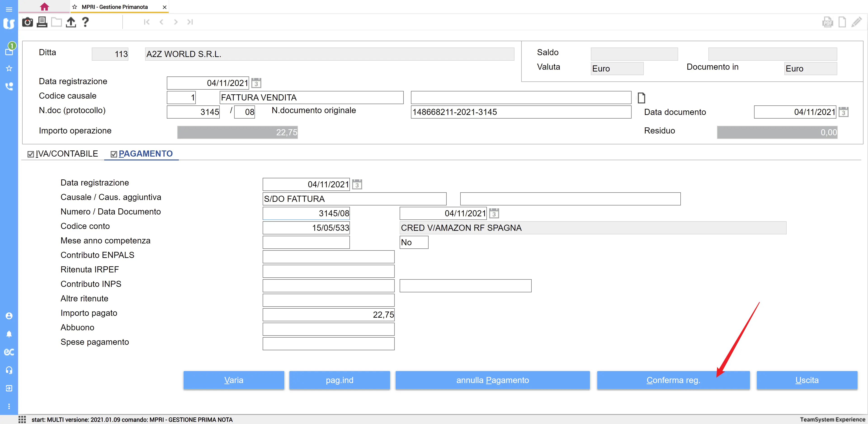Click the headset support sidebar icon
868x424 pixels.
click(9, 370)
